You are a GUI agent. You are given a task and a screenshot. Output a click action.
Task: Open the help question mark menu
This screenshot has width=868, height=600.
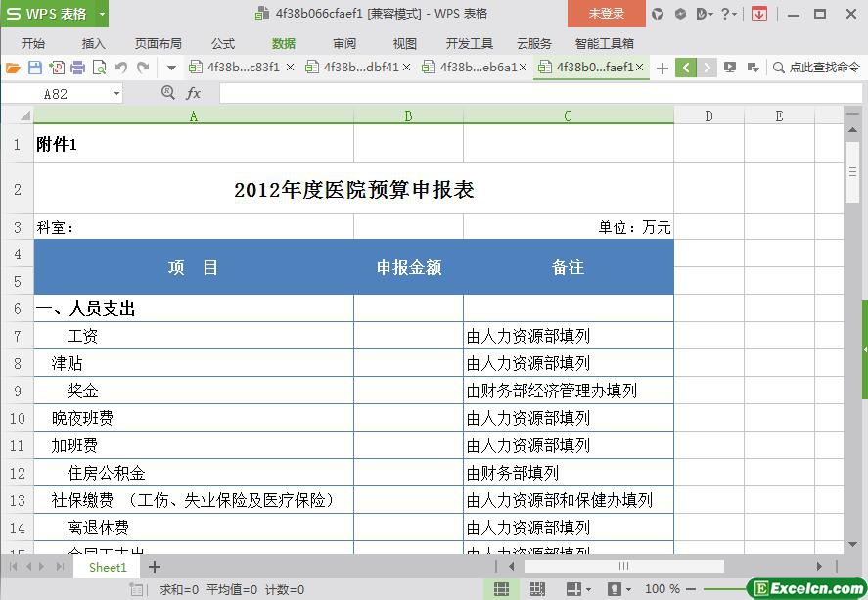728,14
